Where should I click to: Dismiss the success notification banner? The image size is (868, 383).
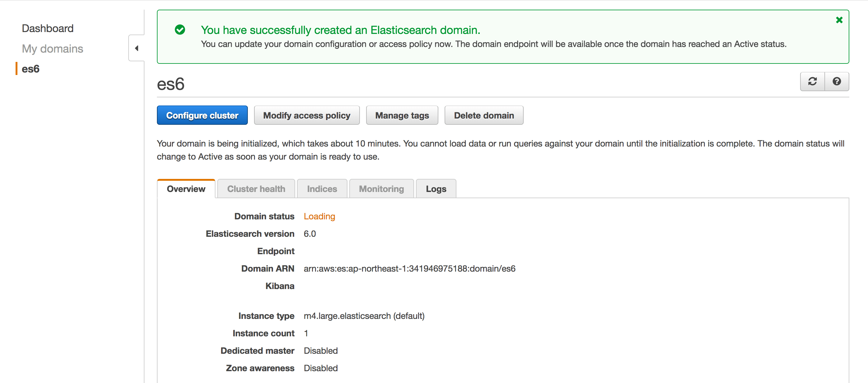tap(839, 20)
